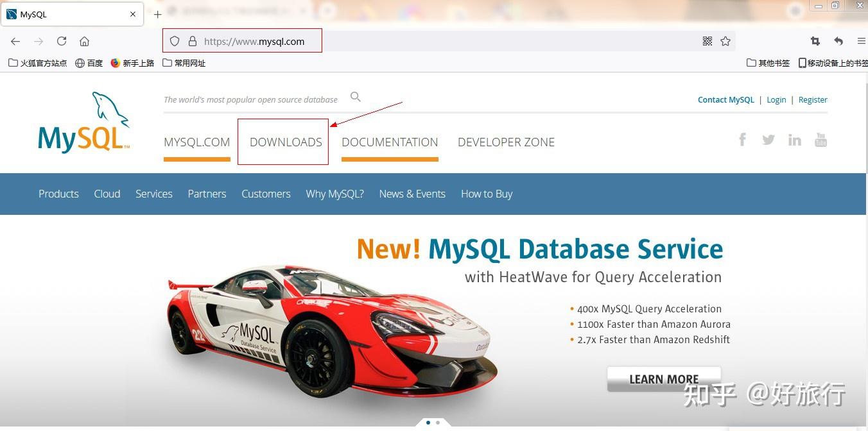Open the Why MySQL? menu item
Screen dimensions: 868x431
[334, 194]
